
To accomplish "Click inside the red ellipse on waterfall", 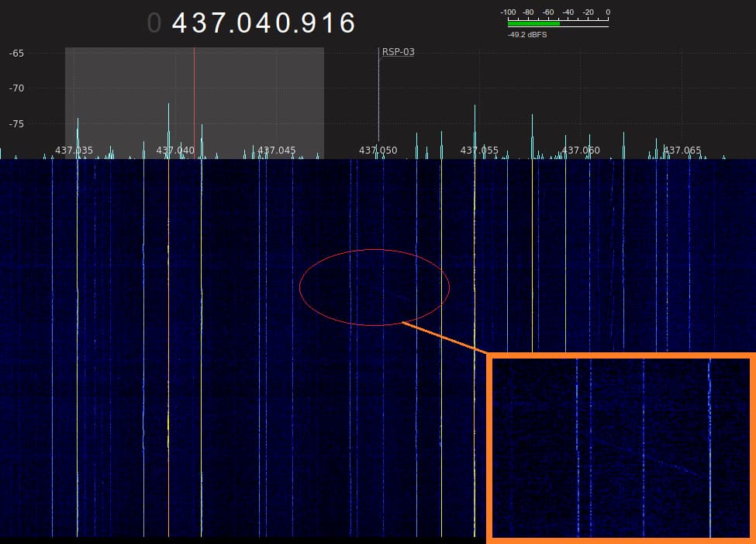I will [374, 287].
